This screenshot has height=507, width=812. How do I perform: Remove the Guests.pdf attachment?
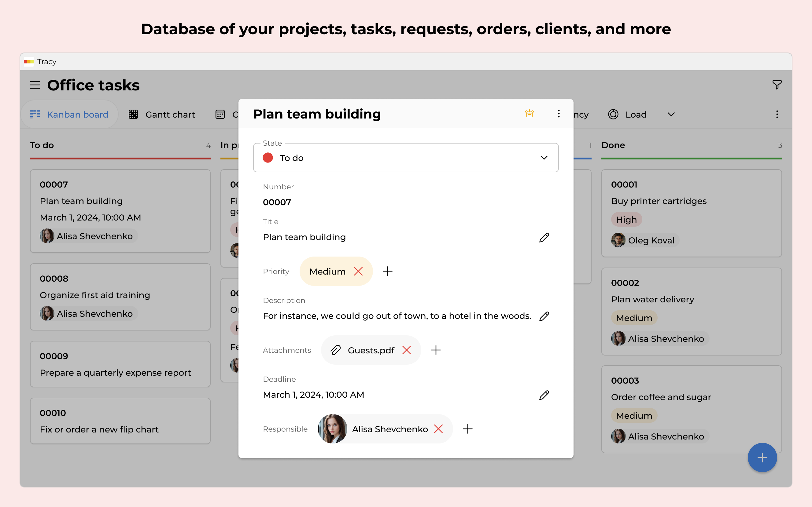tap(406, 350)
